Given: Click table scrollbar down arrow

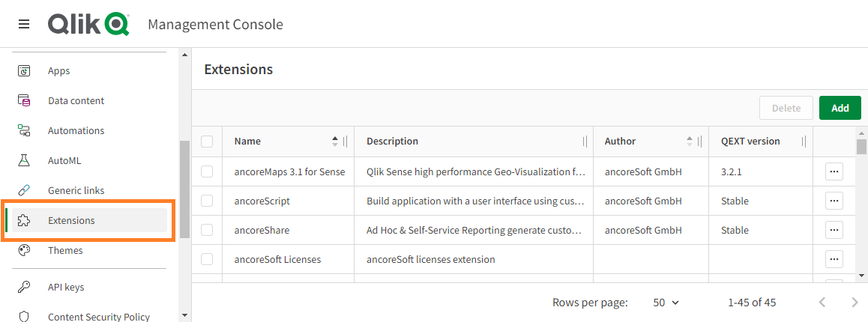Looking at the screenshot, I should (861, 275).
